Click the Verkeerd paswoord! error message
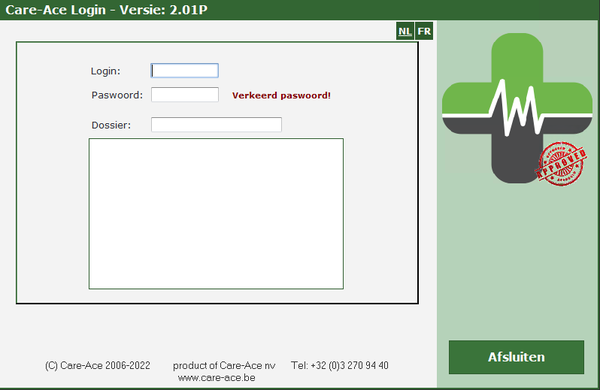This screenshot has height=390, width=600. click(281, 95)
